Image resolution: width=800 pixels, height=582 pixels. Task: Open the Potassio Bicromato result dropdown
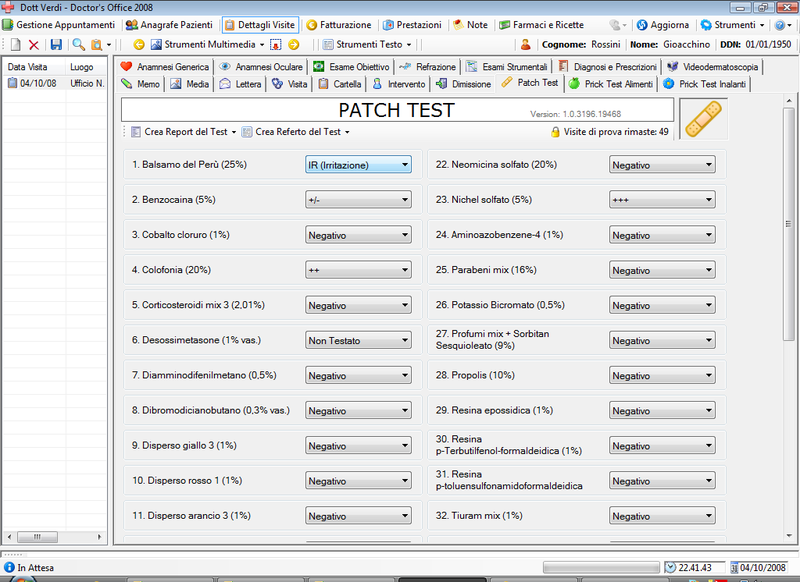662,305
